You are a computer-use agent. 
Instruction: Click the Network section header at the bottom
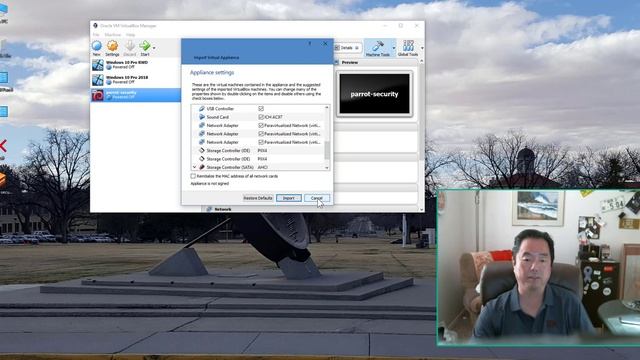pyautogui.click(x=223, y=209)
